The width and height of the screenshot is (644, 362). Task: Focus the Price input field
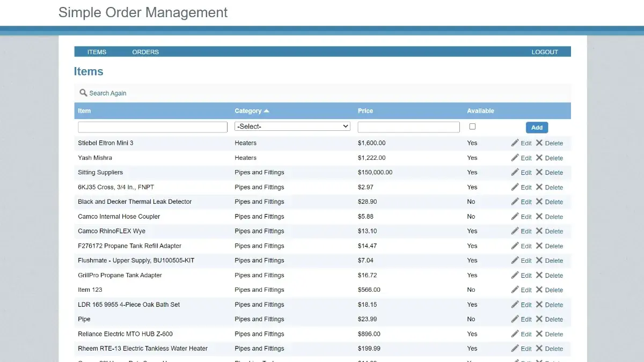(x=408, y=127)
